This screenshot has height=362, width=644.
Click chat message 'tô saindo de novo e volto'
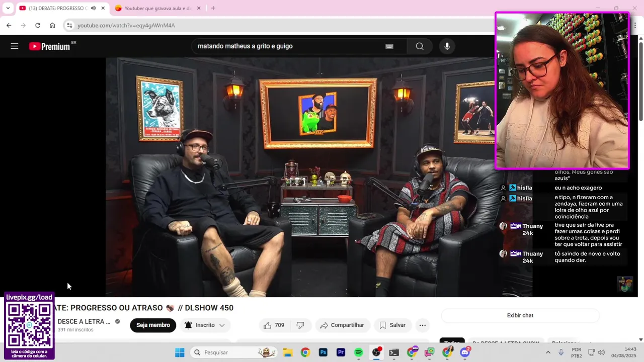(587, 257)
